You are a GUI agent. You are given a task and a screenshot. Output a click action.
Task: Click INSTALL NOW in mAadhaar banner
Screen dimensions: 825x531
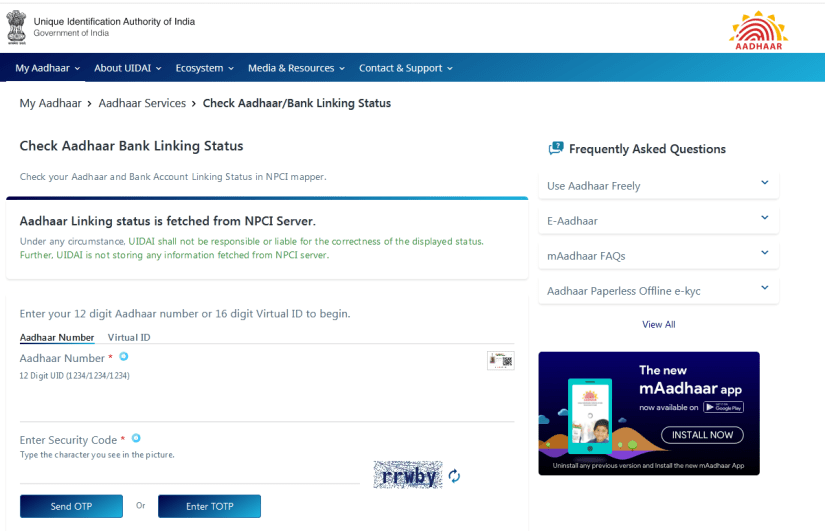click(702, 435)
